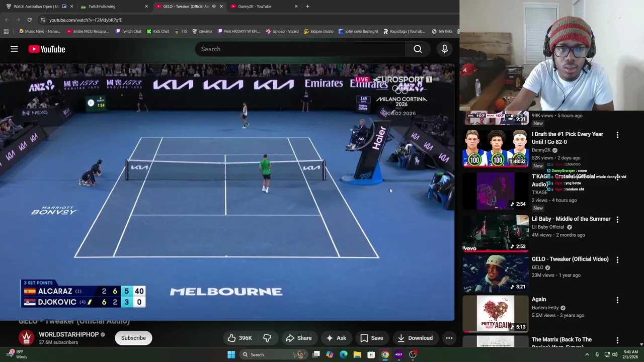
Task: Click the address bar URL youtube.com/watch
Action: click(x=86, y=20)
